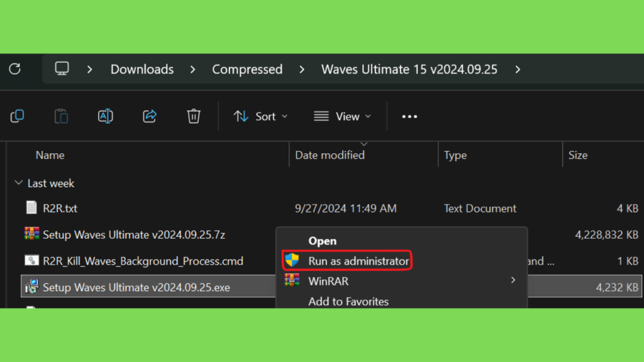Expand the WinRAR submenu arrow

pyautogui.click(x=513, y=280)
